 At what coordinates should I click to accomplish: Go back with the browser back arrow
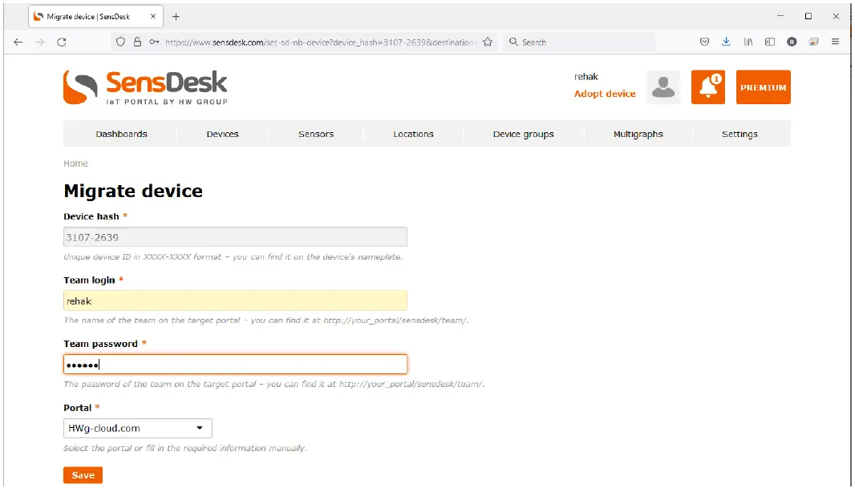[x=18, y=42]
